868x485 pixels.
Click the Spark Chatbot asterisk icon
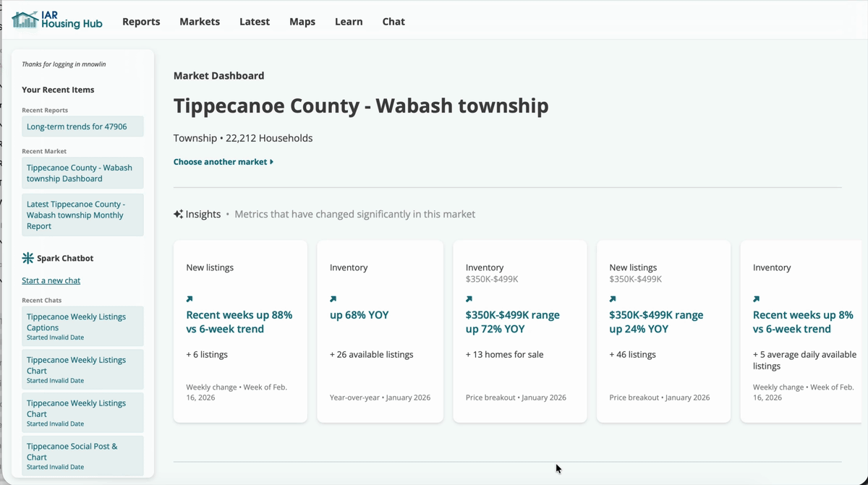tap(28, 258)
